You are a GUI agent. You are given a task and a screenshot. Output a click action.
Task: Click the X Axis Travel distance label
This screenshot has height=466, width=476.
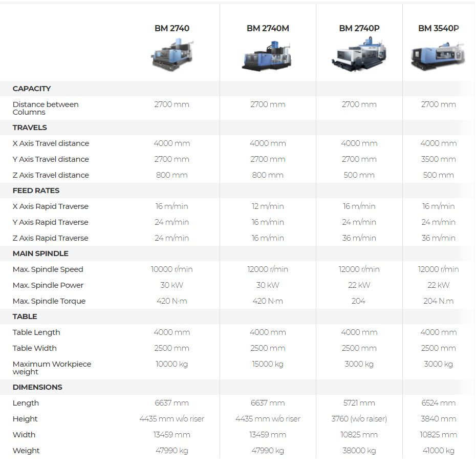[x=51, y=143]
